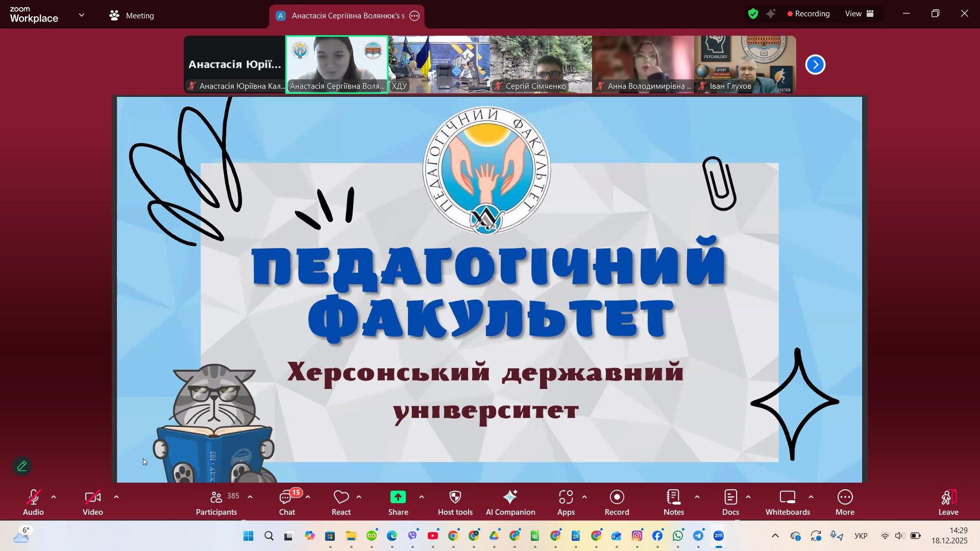The image size is (980, 551).
Task: Open the weather widget showing 6°
Action: tap(21, 536)
